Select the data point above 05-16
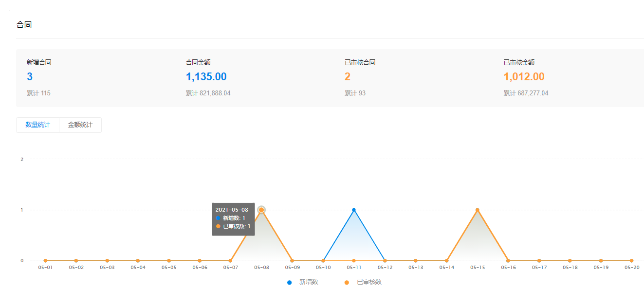Viewport: 644px width, 289px height. (x=508, y=261)
